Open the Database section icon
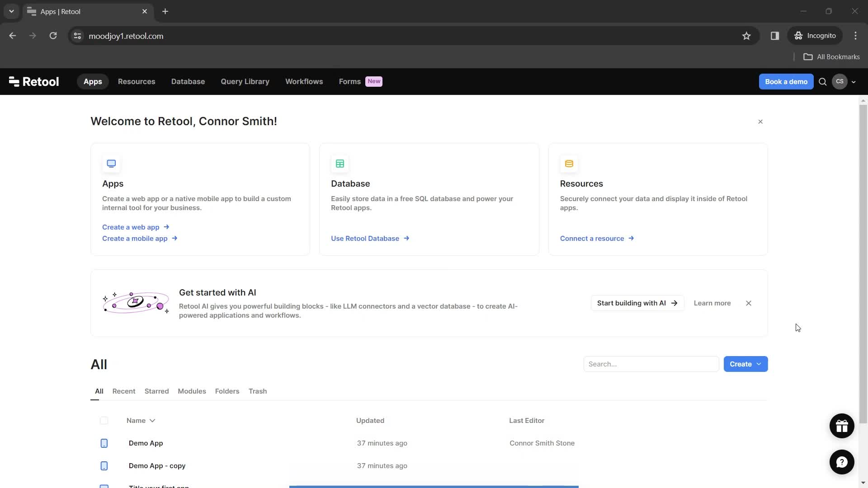Image resolution: width=868 pixels, height=488 pixels. pos(340,163)
